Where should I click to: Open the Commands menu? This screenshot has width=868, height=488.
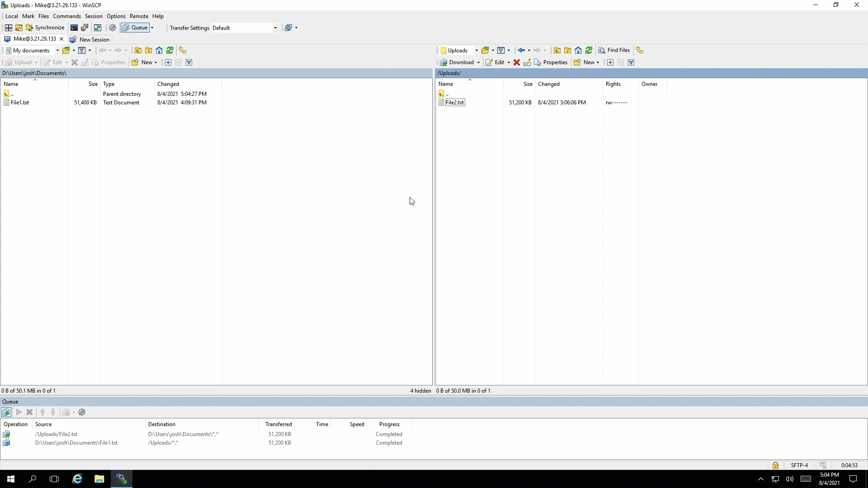coord(66,16)
